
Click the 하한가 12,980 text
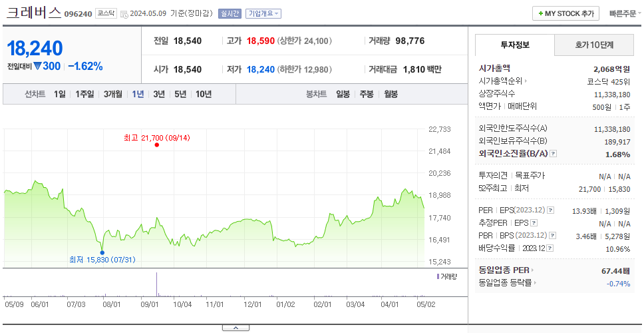[304, 69]
